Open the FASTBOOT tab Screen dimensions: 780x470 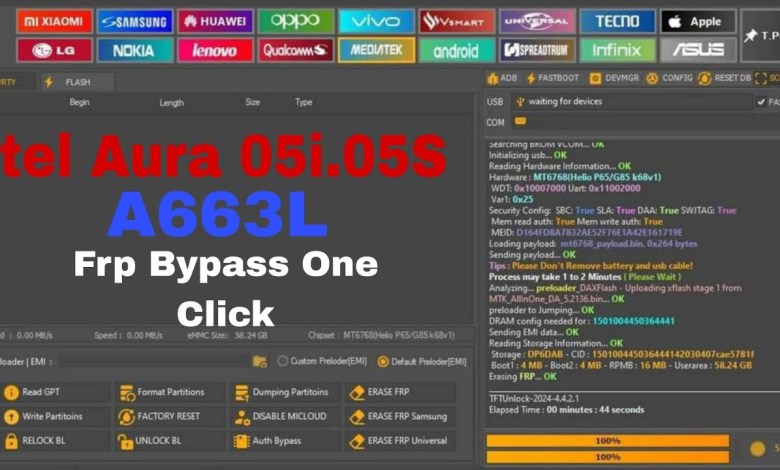click(x=558, y=78)
